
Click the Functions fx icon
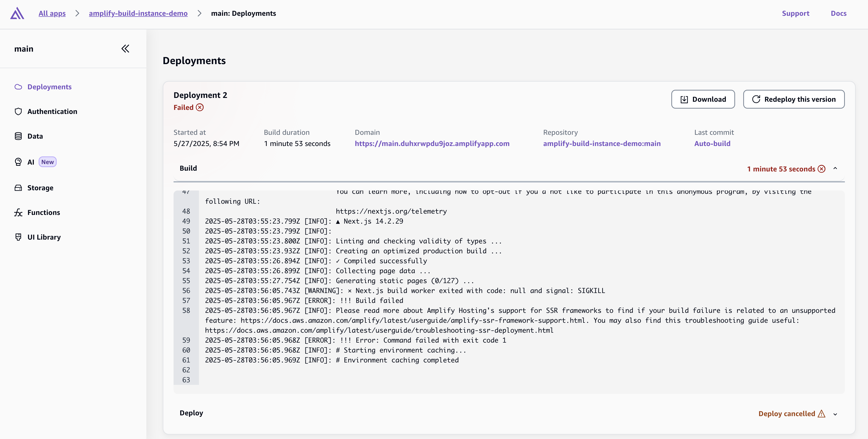tap(18, 212)
